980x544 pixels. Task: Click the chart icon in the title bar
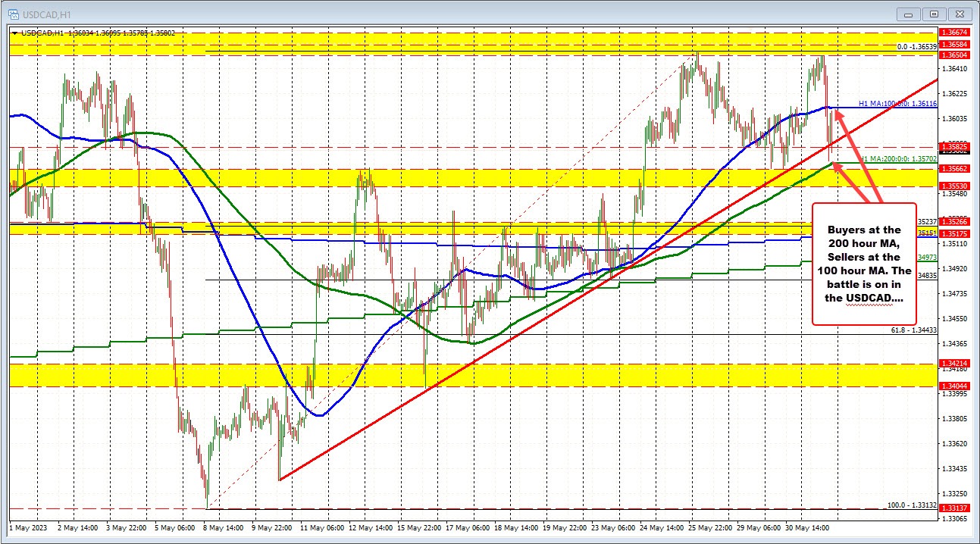tap(15, 13)
